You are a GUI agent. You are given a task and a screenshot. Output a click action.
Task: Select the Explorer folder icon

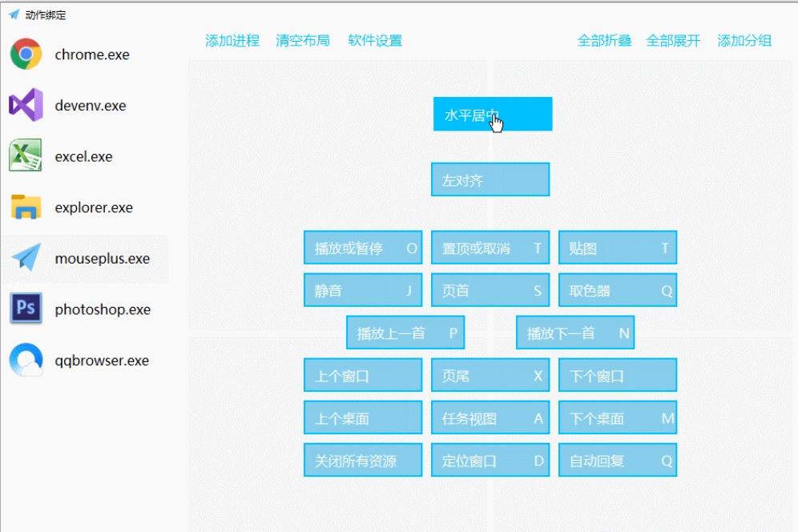click(x=26, y=207)
